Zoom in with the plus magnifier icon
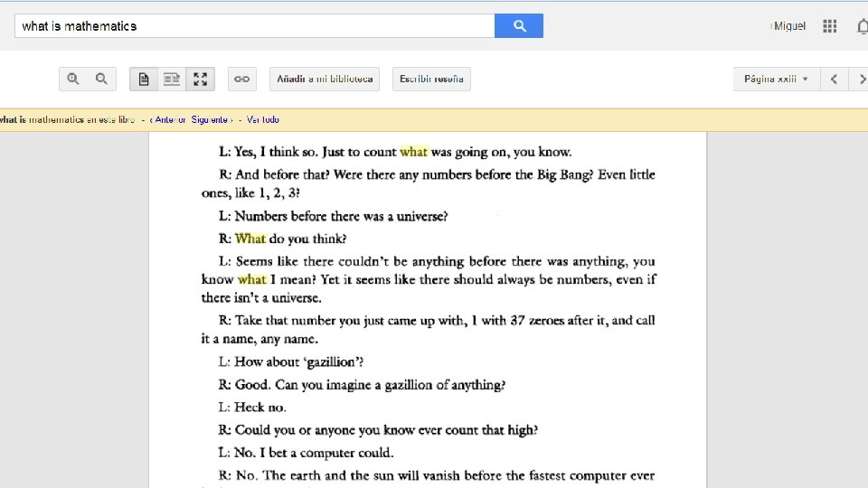Image resolution: width=868 pixels, height=488 pixels. [73, 80]
